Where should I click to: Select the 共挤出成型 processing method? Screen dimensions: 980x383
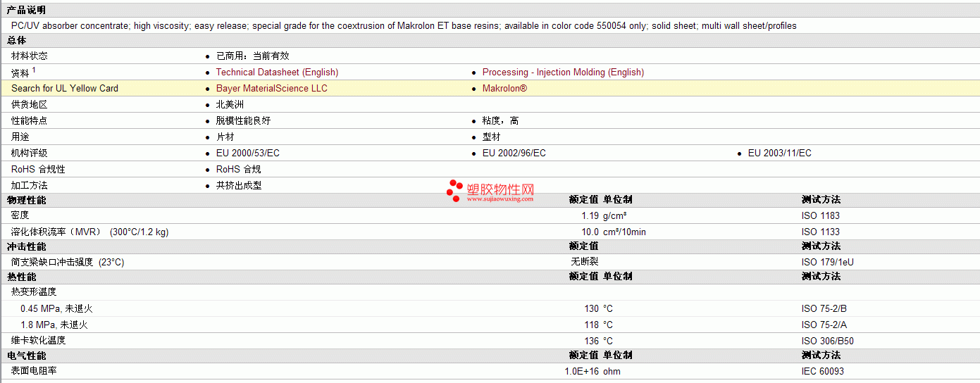coord(239,185)
